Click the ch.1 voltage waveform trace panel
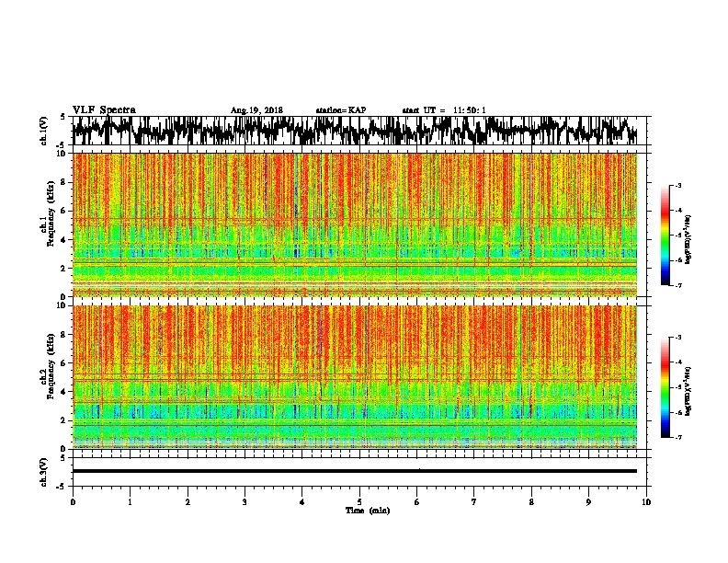 359,131
